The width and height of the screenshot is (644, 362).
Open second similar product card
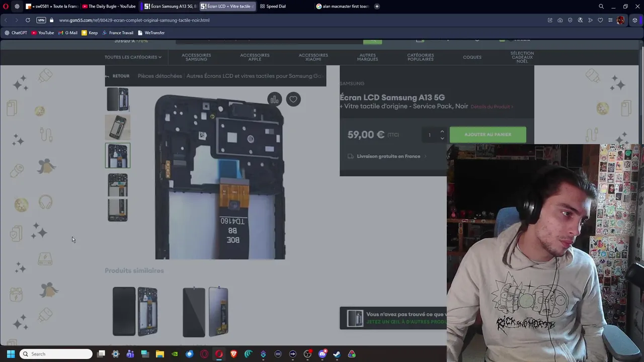[x=205, y=311]
